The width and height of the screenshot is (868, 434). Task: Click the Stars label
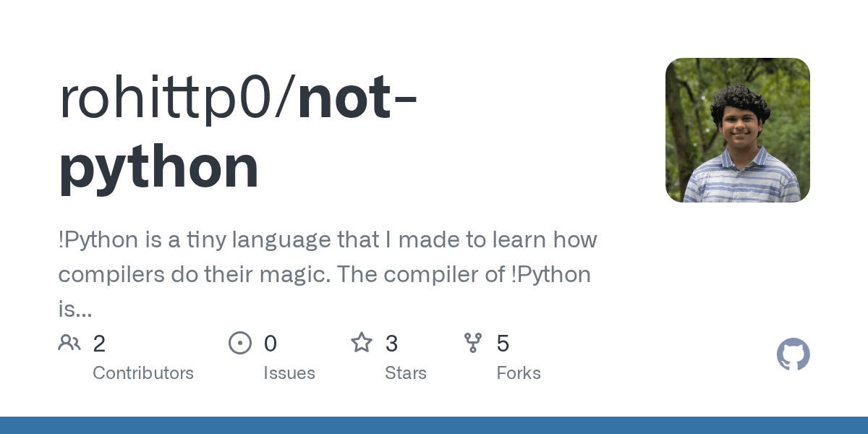406,373
